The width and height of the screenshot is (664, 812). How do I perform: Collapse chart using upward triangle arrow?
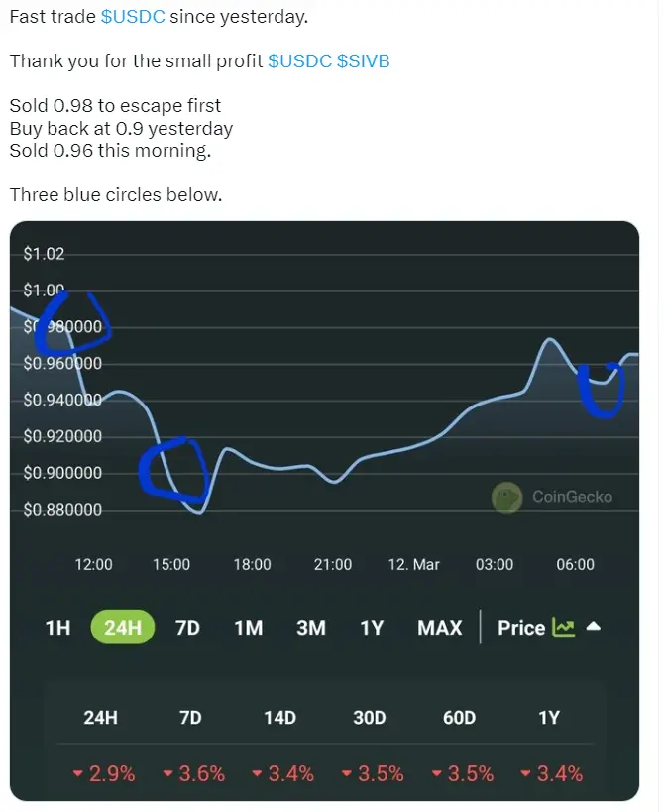[593, 626]
